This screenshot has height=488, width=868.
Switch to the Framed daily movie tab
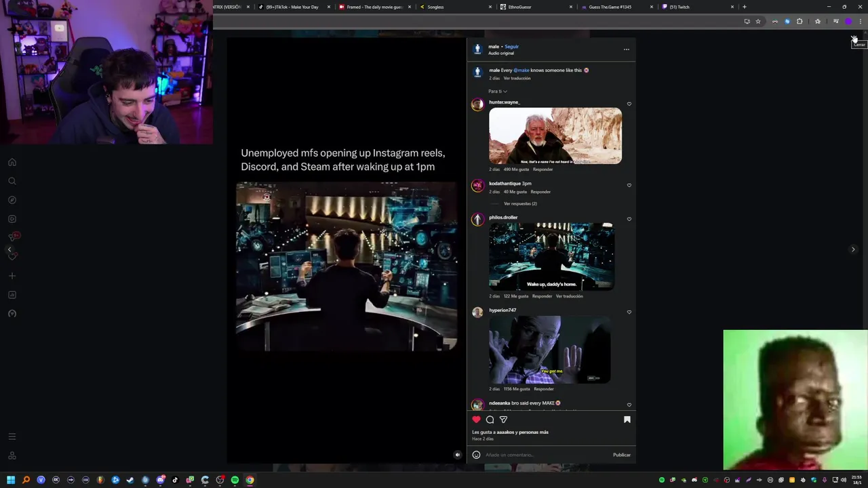[x=375, y=7]
